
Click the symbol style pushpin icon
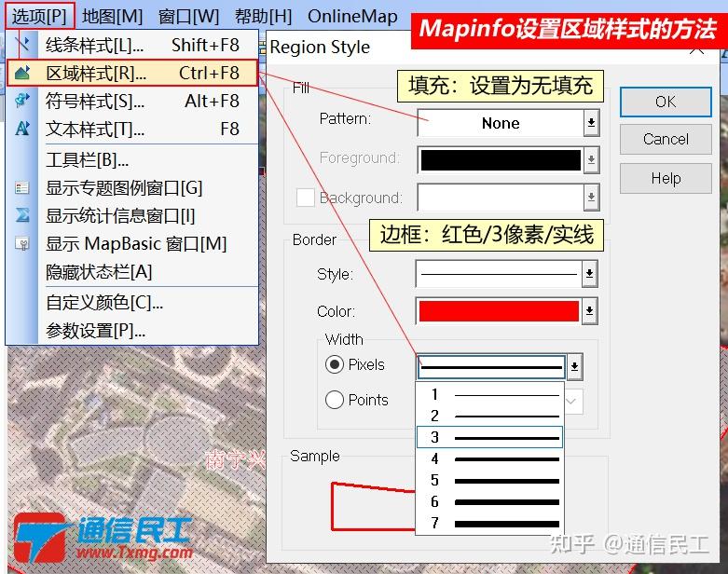pos(21,101)
